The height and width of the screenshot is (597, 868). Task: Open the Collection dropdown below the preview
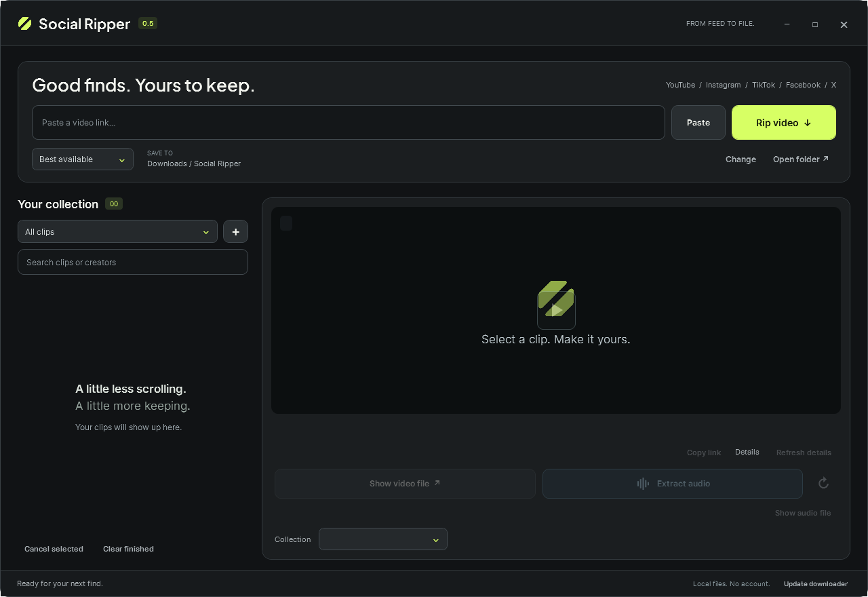coord(383,539)
